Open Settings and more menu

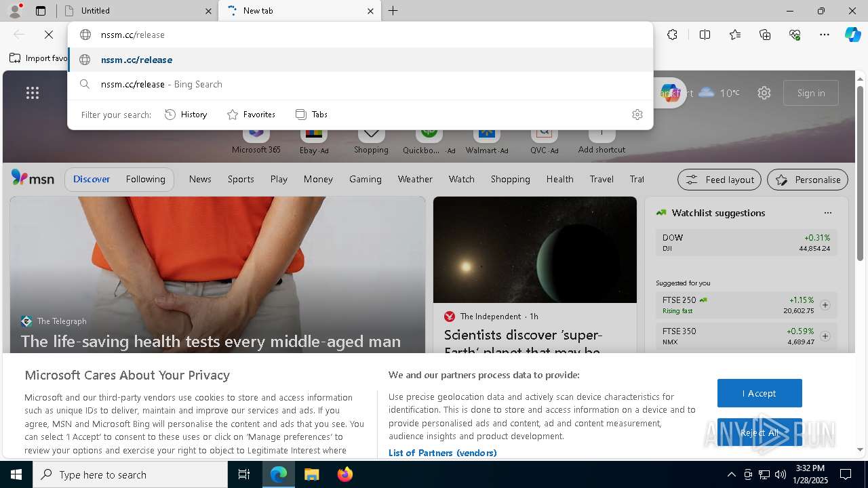point(825,35)
